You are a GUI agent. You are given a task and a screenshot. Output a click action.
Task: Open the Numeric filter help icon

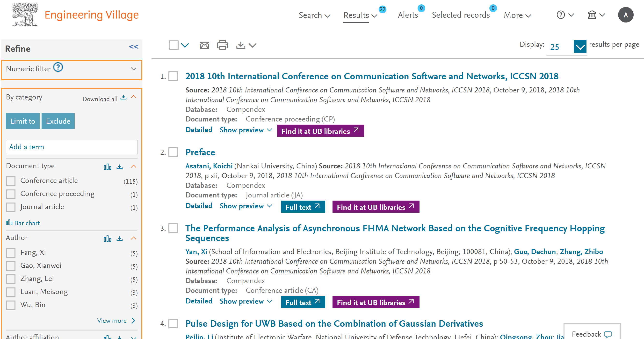pos(58,67)
